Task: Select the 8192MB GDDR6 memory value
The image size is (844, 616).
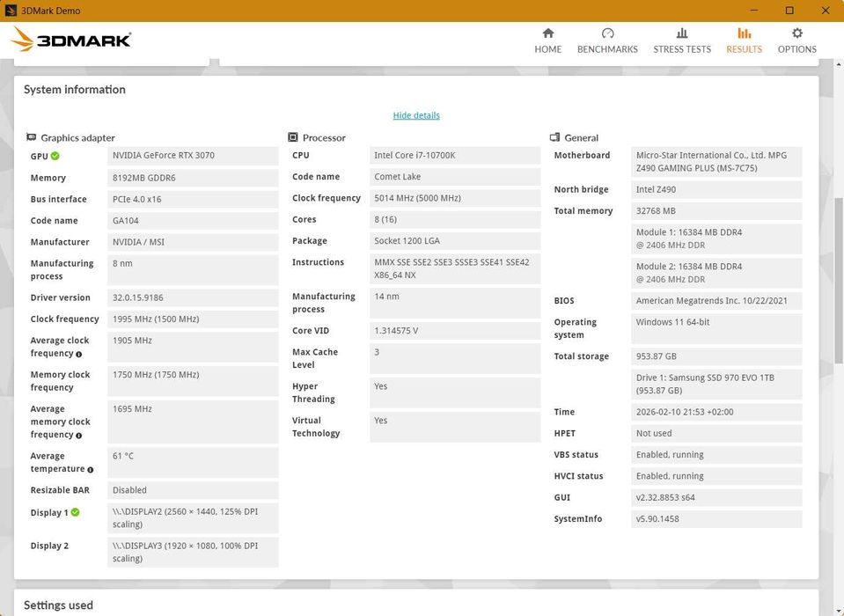Action: (193, 178)
